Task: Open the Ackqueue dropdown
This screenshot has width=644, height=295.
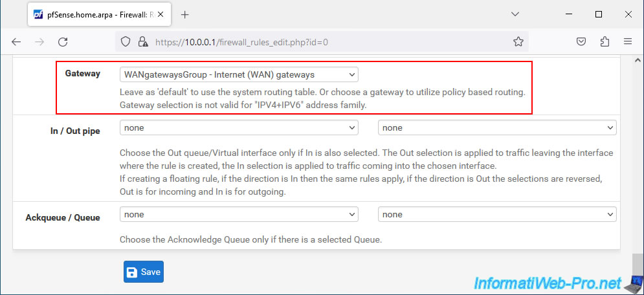Action: click(x=239, y=214)
